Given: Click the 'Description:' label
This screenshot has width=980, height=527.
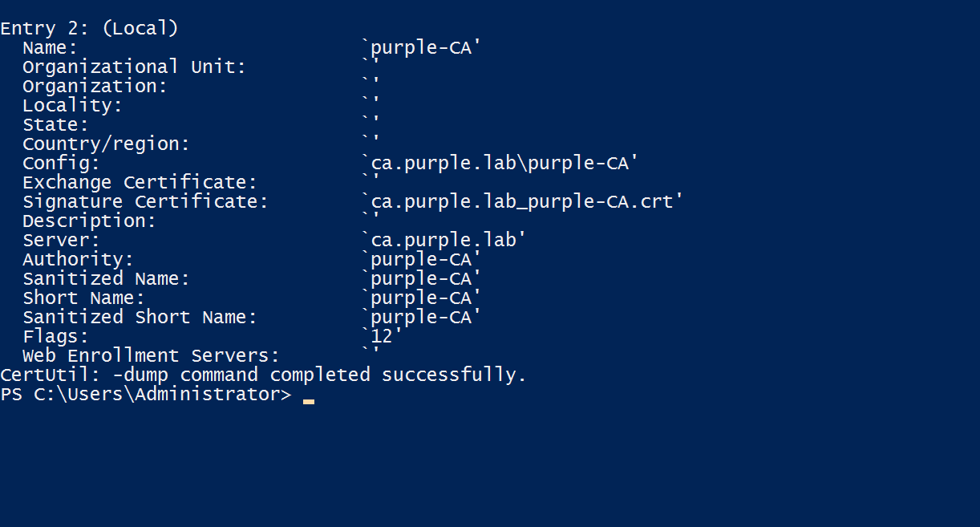Looking at the screenshot, I should coord(89,221).
